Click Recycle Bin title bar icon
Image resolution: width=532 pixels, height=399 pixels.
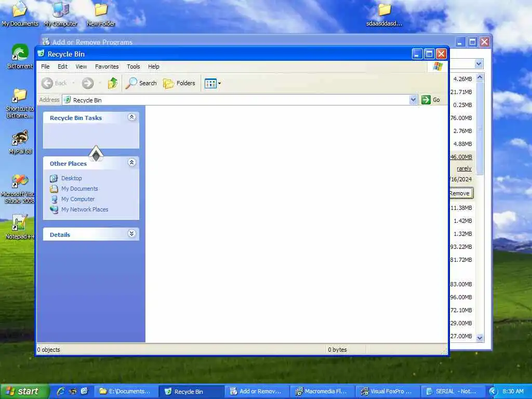(41, 54)
